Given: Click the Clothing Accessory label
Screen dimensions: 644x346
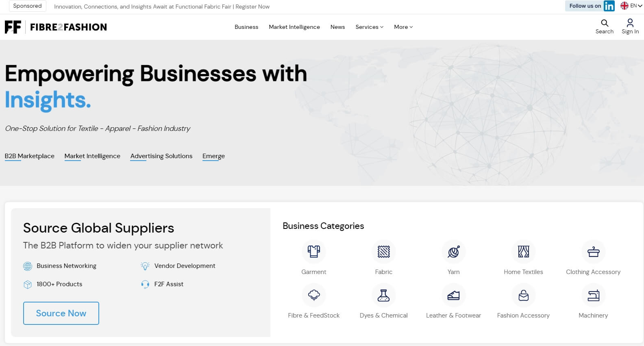Looking at the screenshot, I should coord(593,272).
